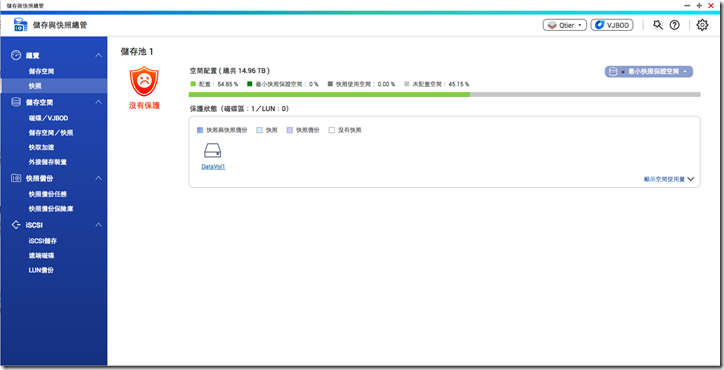
Task: Go to 快照備份任務 in sidebar
Action: [x=48, y=194]
